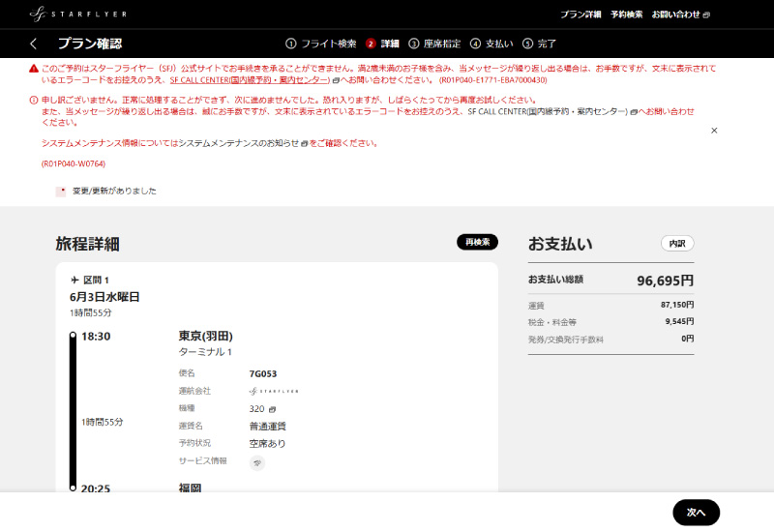Click the red info circle icon

[x=34, y=101]
